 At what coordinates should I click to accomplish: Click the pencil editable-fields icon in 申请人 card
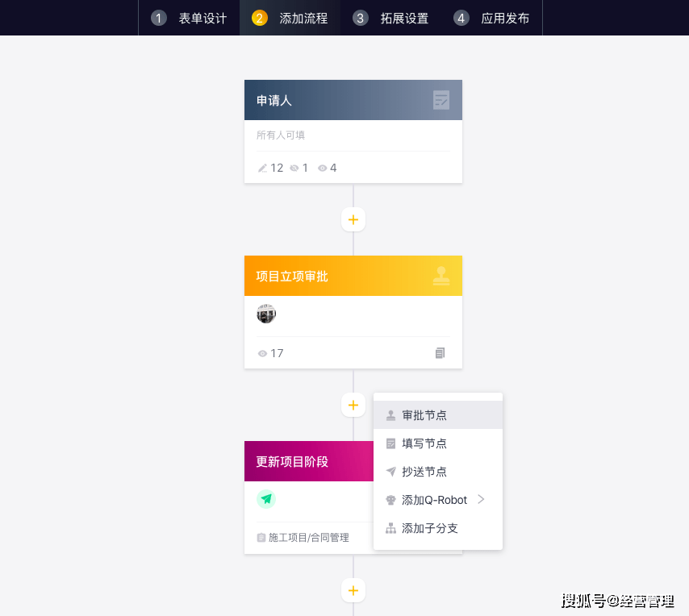coord(262,169)
